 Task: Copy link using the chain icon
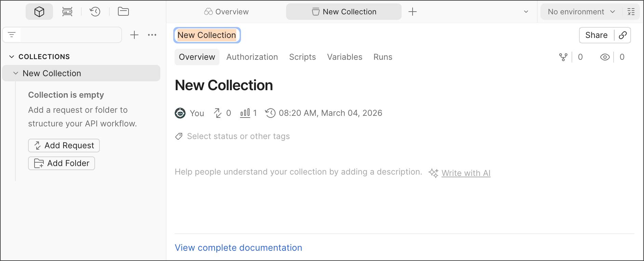tap(623, 35)
